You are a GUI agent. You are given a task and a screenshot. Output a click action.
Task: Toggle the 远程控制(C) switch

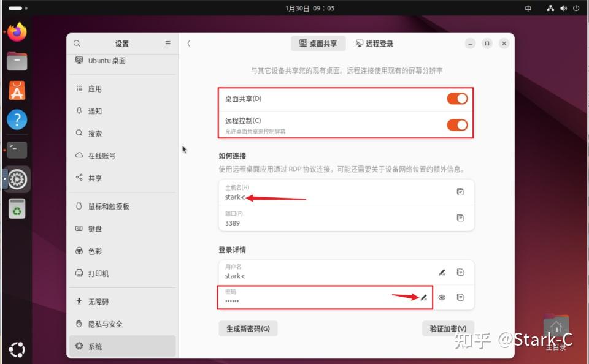click(x=456, y=125)
